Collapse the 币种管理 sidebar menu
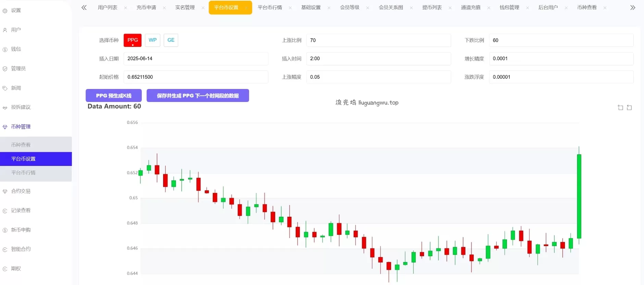Image resolution: width=644 pixels, height=285 pixels. (x=21, y=127)
